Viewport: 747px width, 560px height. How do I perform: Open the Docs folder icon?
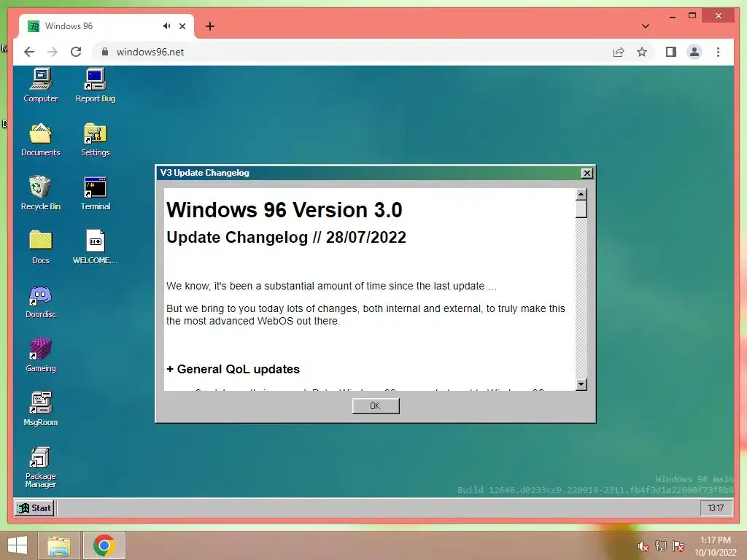(x=41, y=247)
